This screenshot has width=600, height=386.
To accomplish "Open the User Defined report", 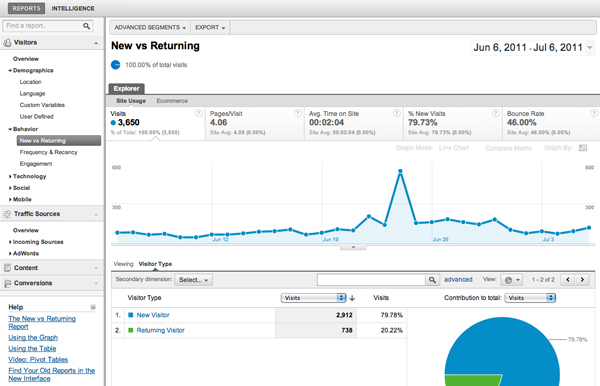I will [36, 116].
